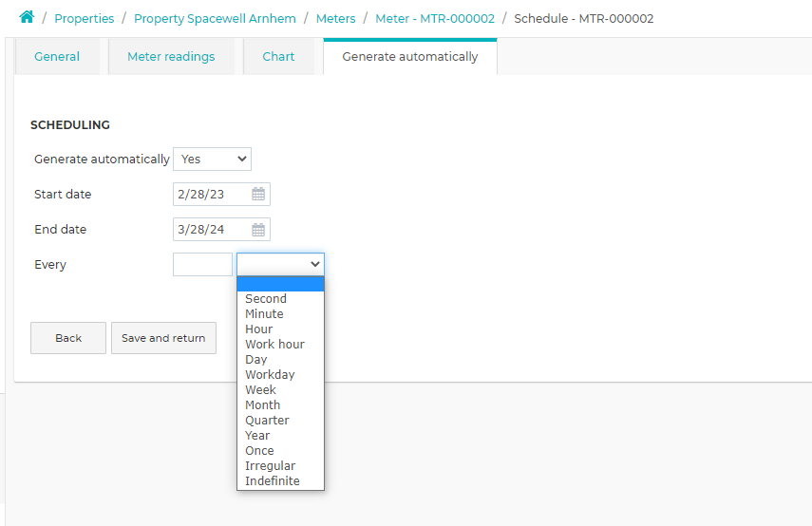812x526 pixels.
Task: Navigate to Property Spacewell Arnhem breadcrumb
Action: coord(215,19)
